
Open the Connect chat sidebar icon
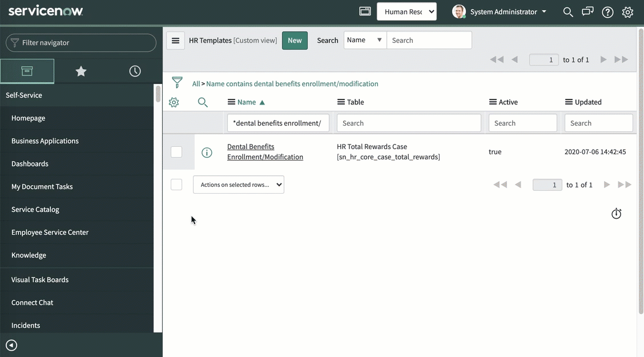click(x=587, y=11)
